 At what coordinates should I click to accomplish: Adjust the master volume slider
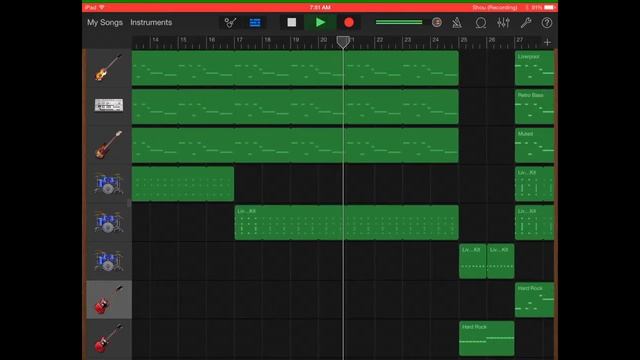tap(399, 22)
